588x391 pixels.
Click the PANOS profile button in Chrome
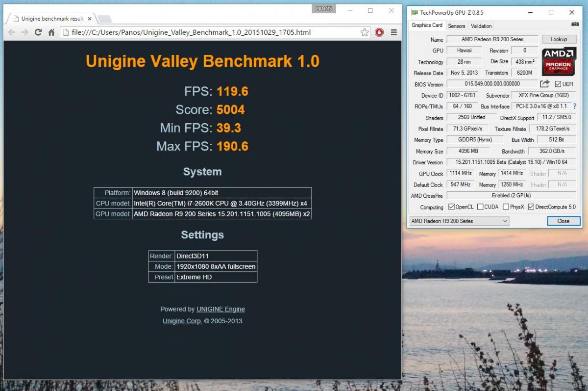pyautogui.click(x=324, y=9)
